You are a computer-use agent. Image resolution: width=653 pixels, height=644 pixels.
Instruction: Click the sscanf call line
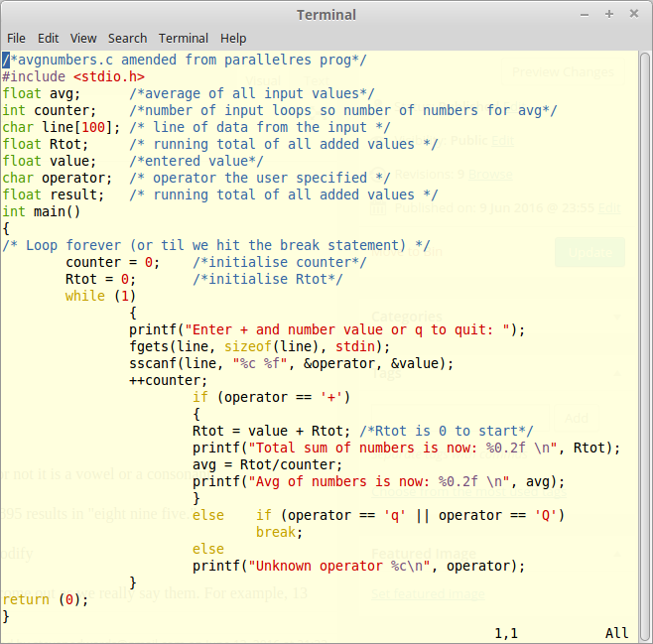(291, 363)
